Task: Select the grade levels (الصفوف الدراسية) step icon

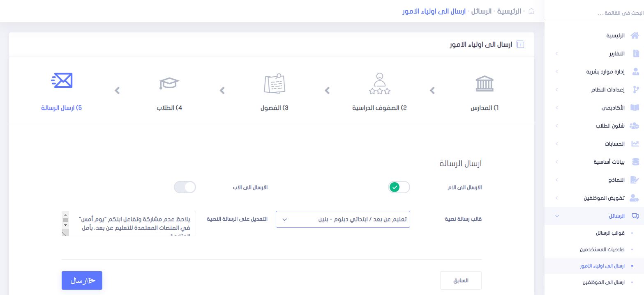Action: tap(379, 84)
